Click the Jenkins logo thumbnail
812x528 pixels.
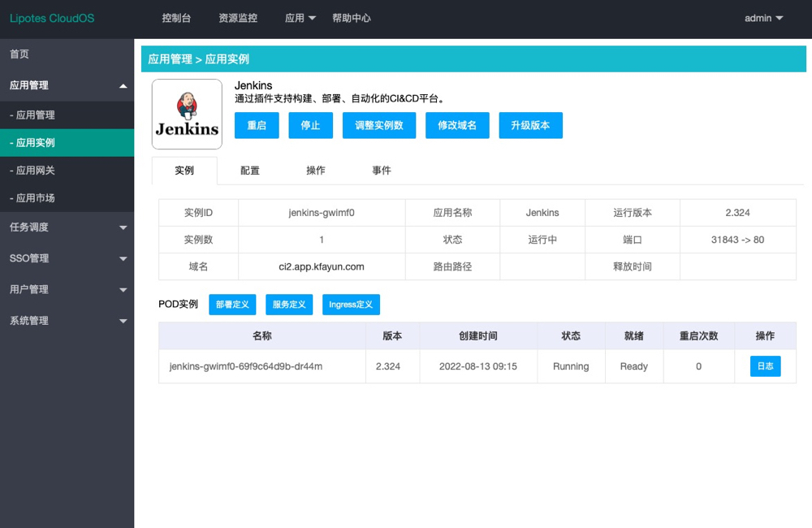pyautogui.click(x=187, y=114)
